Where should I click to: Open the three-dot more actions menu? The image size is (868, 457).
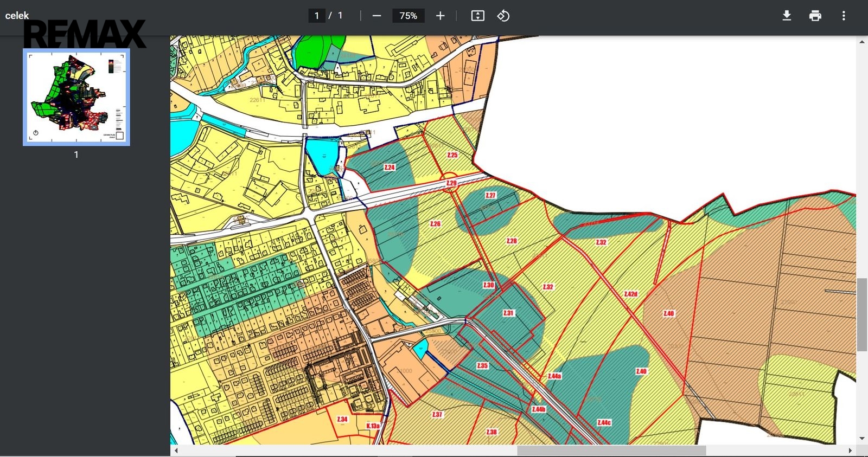[843, 16]
